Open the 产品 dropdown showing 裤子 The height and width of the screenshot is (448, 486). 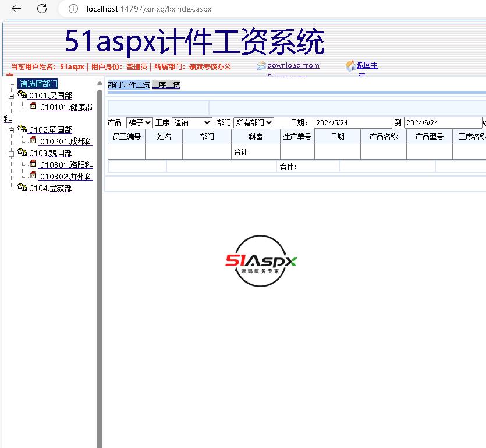(139, 123)
